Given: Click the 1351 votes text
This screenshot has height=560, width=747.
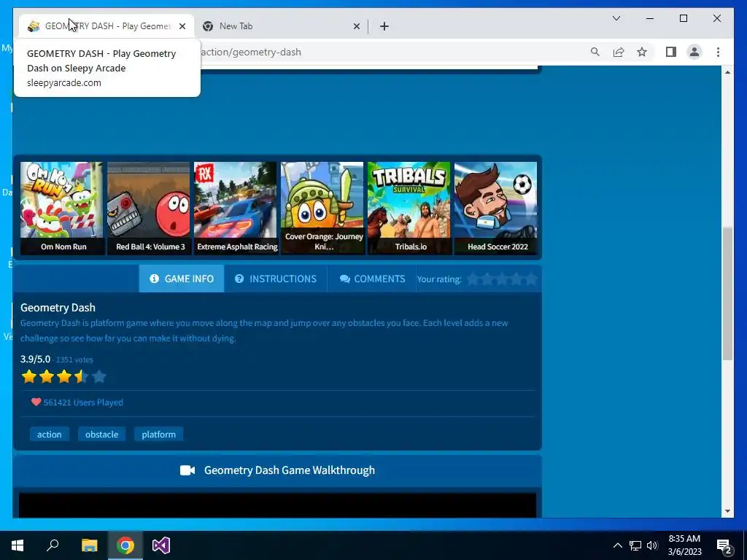Looking at the screenshot, I should 74,360.
